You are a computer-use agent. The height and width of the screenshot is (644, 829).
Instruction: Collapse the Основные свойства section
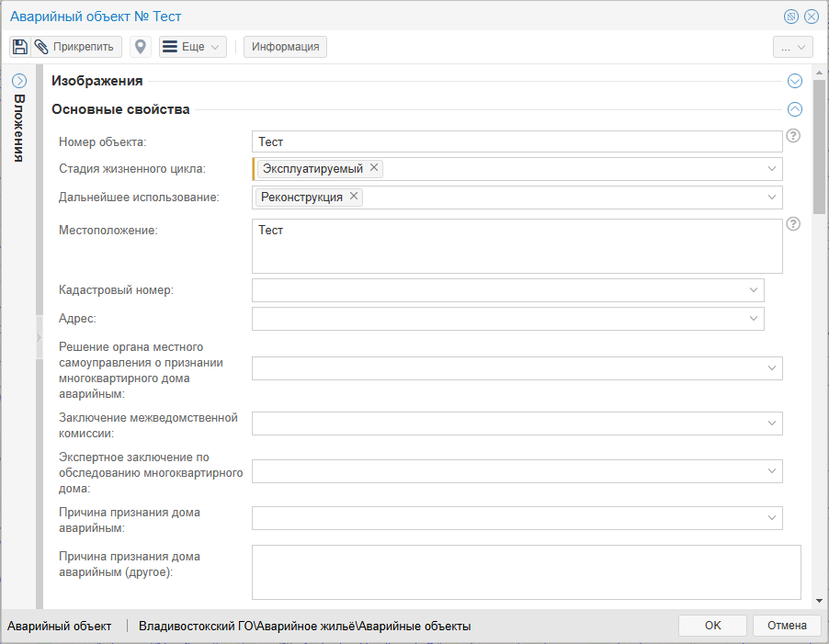[795, 109]
